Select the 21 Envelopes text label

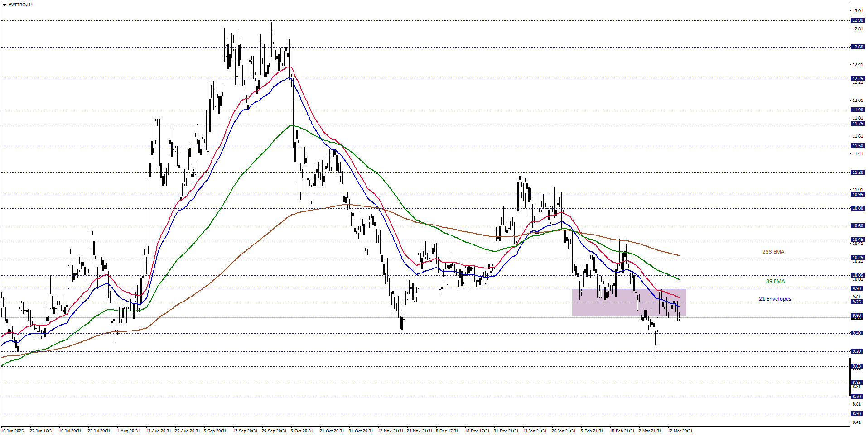[x=775, y=299]
